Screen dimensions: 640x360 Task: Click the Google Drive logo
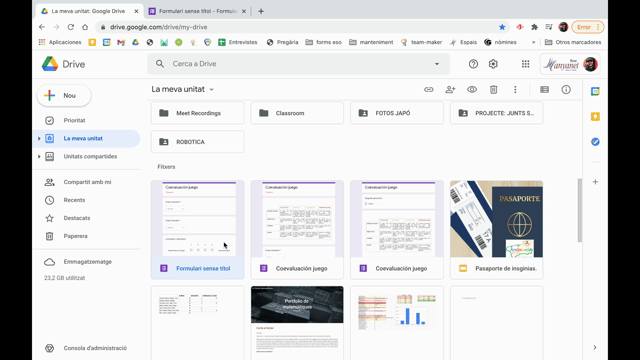64,64
